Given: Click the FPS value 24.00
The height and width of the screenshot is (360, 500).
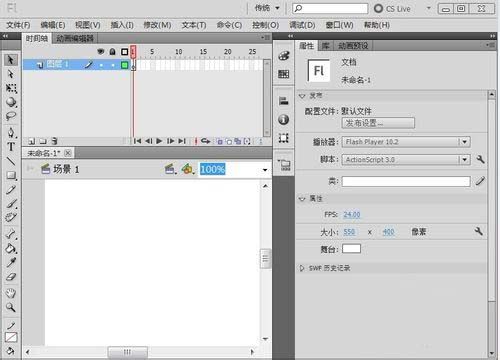Looking at the screenshot, I should (352, 214).
